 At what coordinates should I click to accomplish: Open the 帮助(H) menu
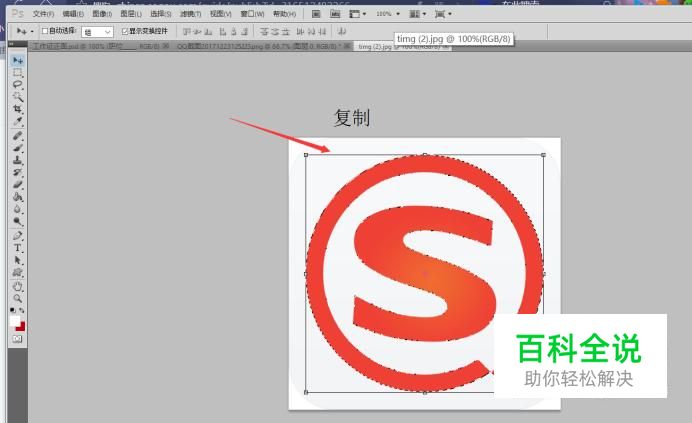284,14
